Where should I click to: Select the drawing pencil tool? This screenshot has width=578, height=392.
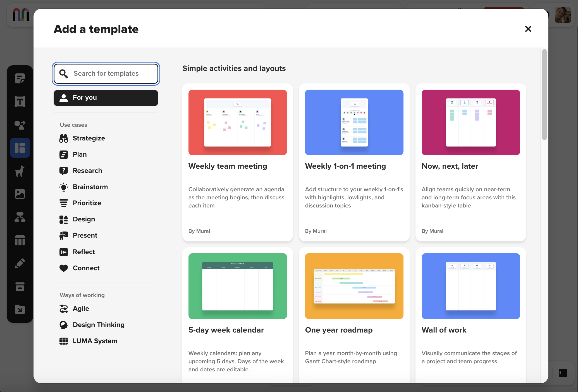[20, 263]
